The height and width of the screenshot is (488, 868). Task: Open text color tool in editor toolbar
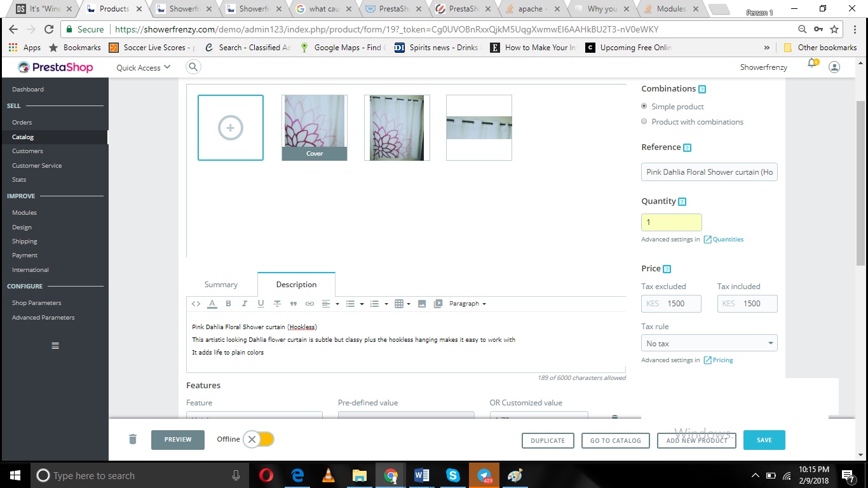point(212,304)
